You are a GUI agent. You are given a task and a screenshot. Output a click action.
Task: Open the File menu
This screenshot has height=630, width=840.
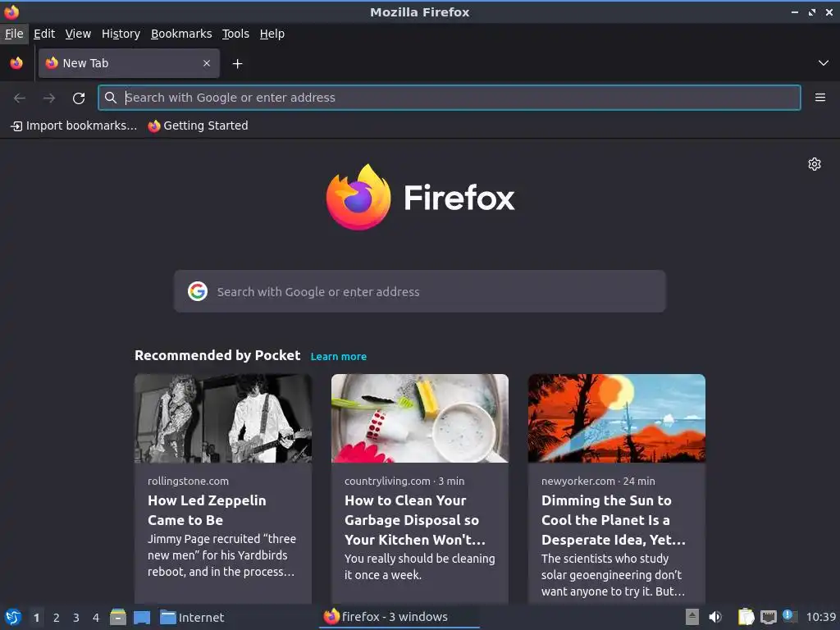tap(14, 34)
